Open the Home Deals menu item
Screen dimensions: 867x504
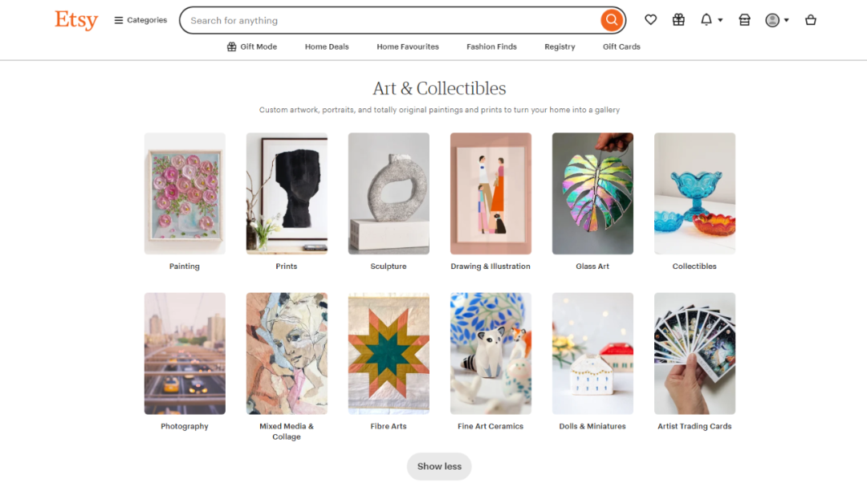click(x=327, y=47)
